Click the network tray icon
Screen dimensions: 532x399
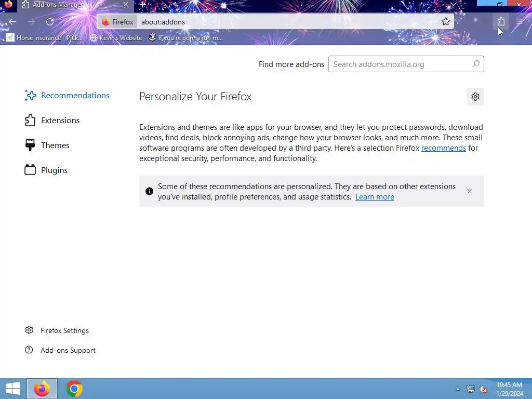coord(470,389)
